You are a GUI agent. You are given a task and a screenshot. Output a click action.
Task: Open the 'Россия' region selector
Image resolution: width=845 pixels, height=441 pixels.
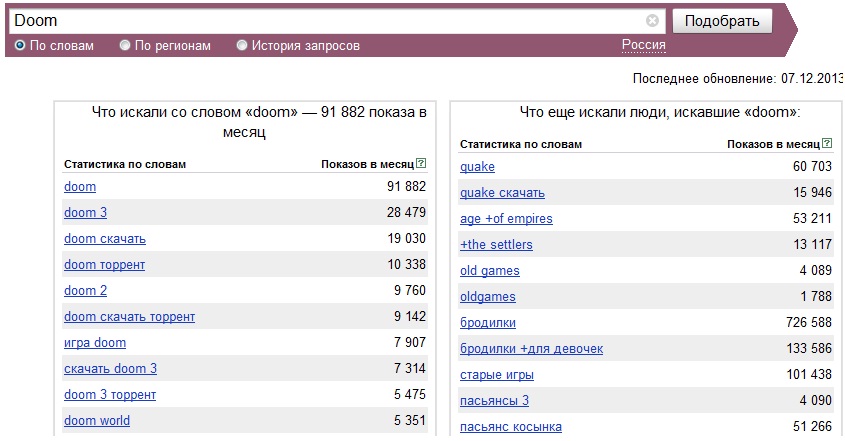pos(643,45)
